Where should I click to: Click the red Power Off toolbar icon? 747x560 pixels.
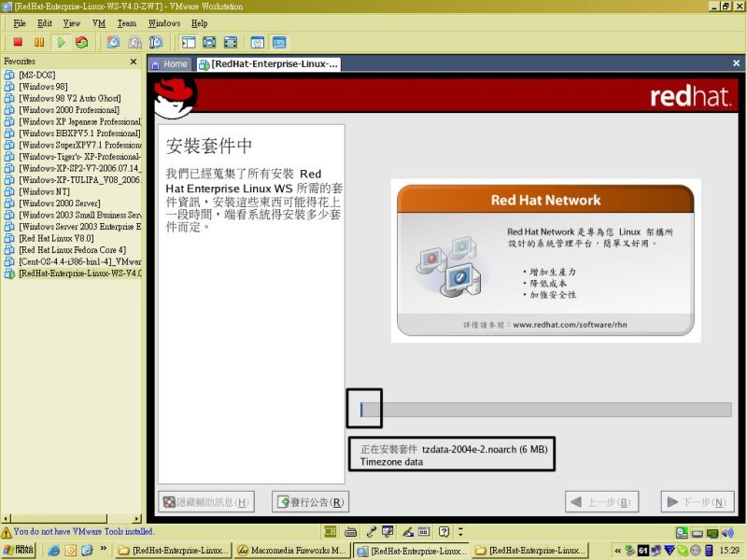18,42
